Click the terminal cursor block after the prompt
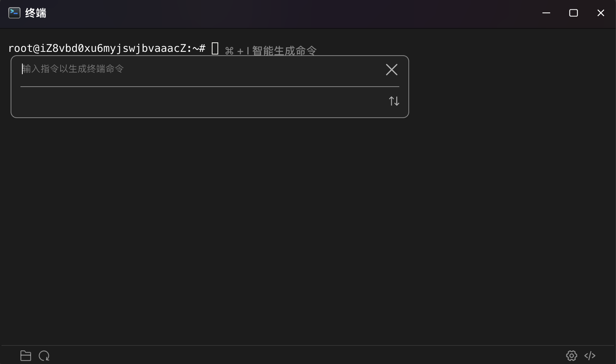Image resolution: width=616 pixels, height=364 pixels. (215, 48)
